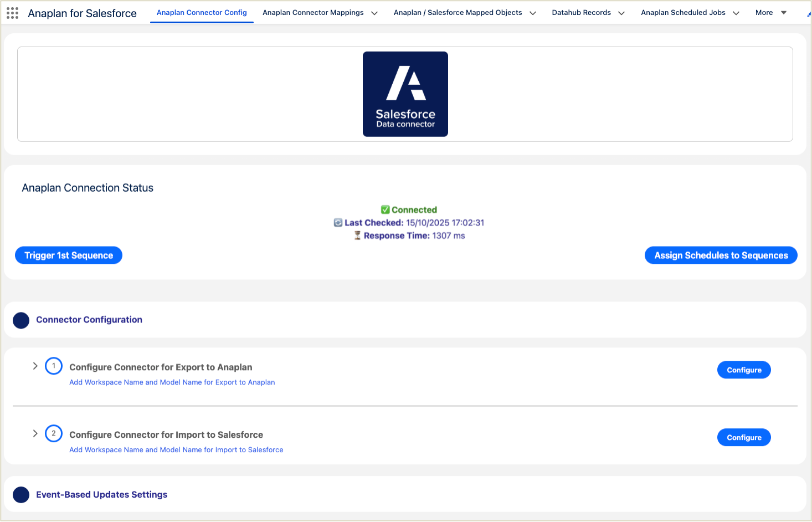
Task: Click Configure for Export to Anaplan
Action: tap(744, 370)
